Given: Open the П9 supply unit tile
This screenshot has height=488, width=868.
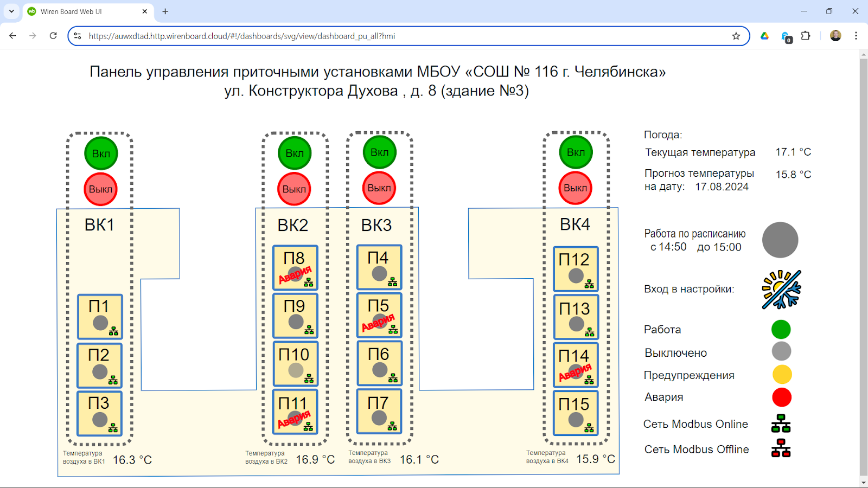Looking at the screenshot, I should 295,316.
